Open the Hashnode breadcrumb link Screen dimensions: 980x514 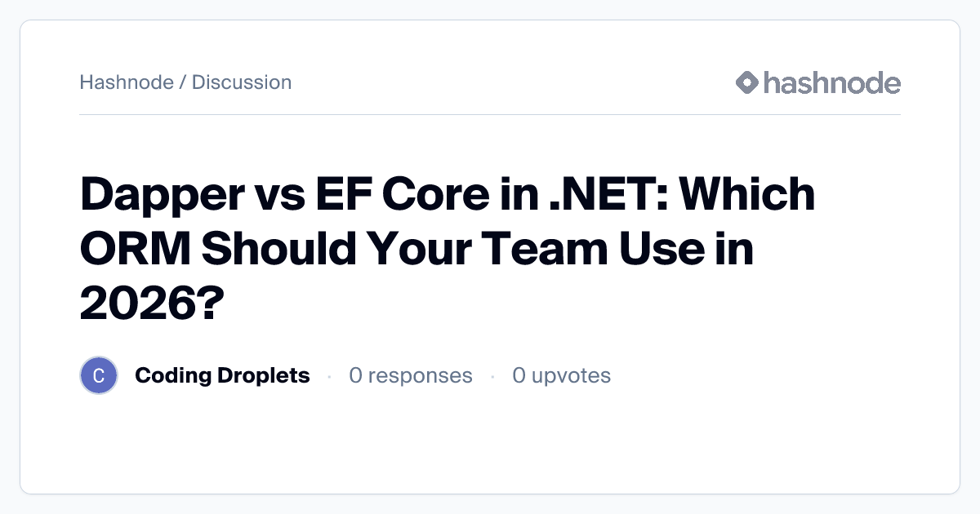pos(126,82)
